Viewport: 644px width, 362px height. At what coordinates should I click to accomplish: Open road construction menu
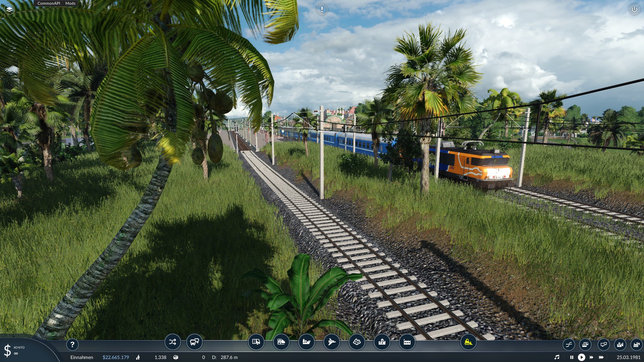tap(256, 342)
